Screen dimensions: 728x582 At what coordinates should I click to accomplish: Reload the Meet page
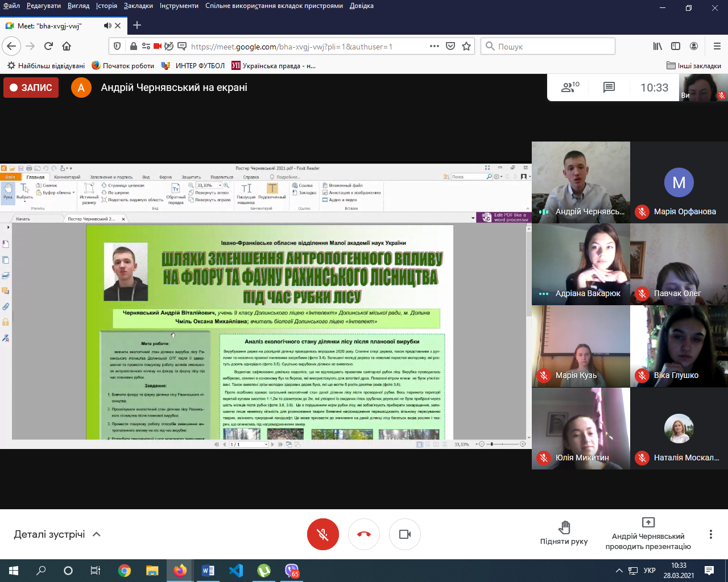[x=48, y=46]
